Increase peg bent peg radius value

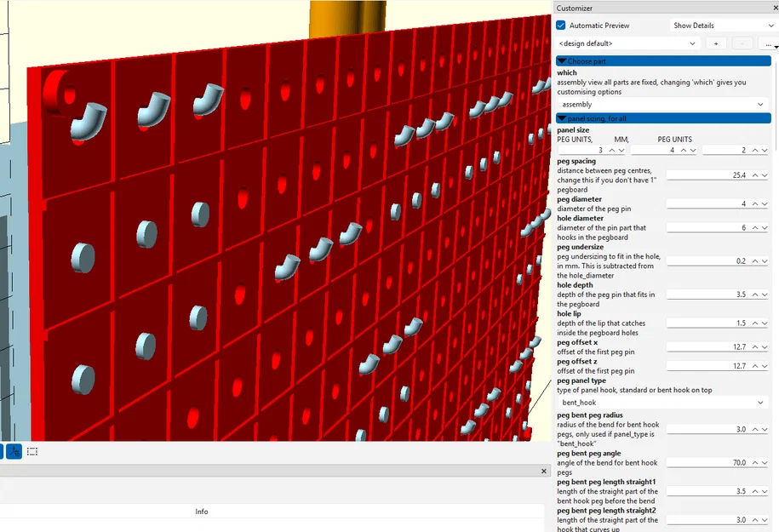click(755, 429)
